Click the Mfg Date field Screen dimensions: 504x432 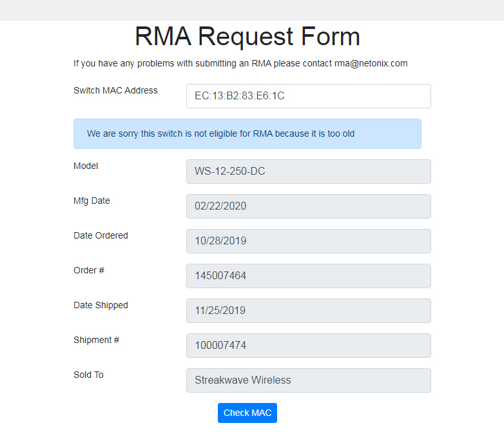(x=308, y=206)
